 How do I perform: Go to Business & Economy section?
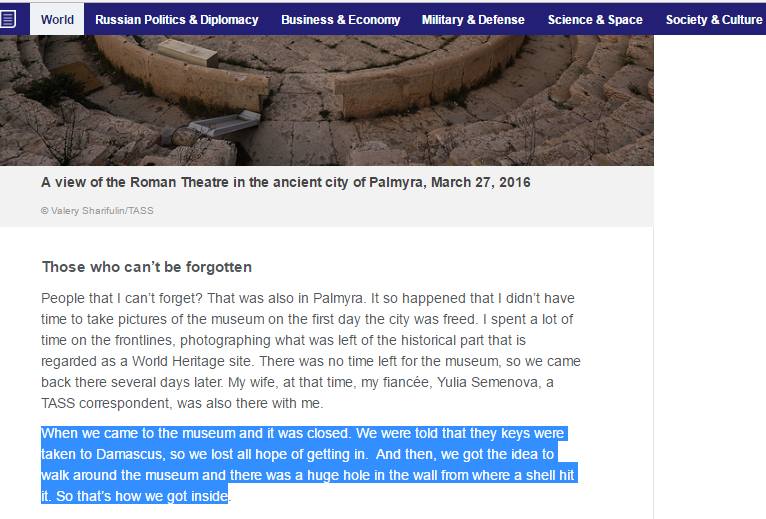tap(340, 20)
